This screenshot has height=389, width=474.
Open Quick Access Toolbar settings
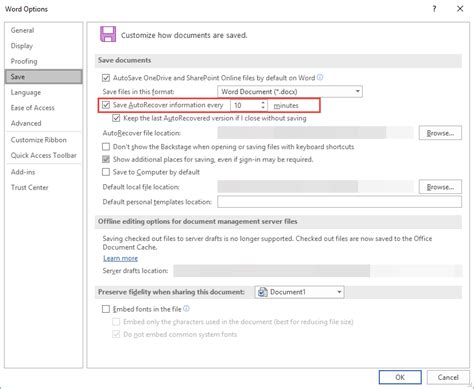click(43, 155)
